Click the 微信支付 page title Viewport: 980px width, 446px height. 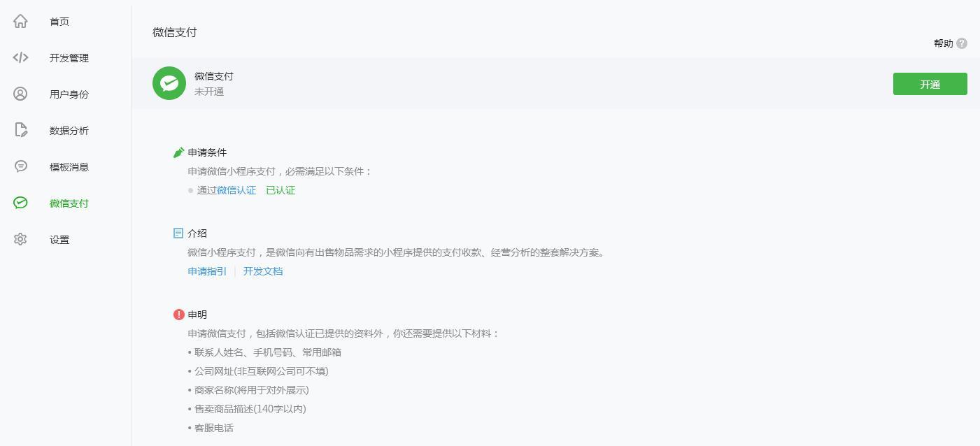pos(175,32)
